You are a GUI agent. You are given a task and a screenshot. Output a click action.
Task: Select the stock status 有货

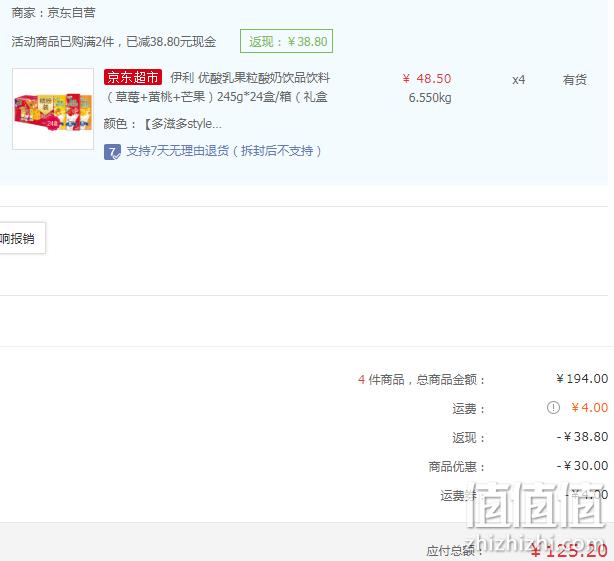[x=574, y=80]
